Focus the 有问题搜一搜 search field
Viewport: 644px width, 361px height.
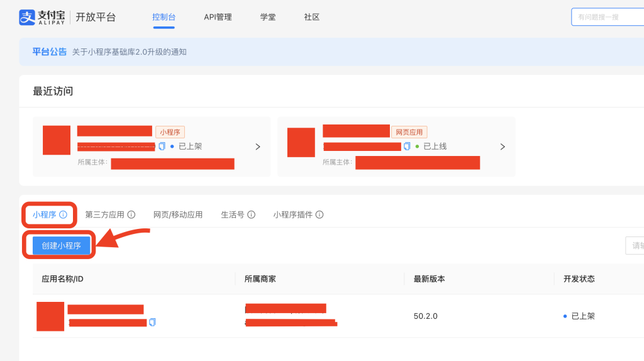(x=607, y=17)
